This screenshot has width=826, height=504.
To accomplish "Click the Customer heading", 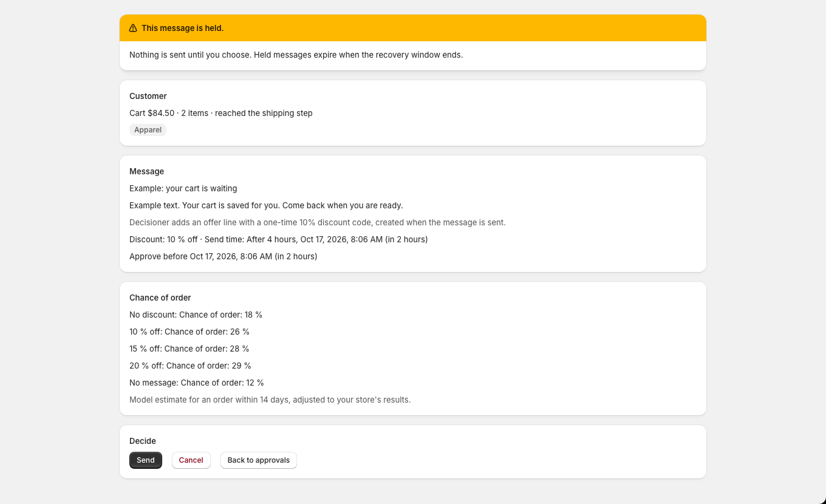I will (x=148, y=96).
